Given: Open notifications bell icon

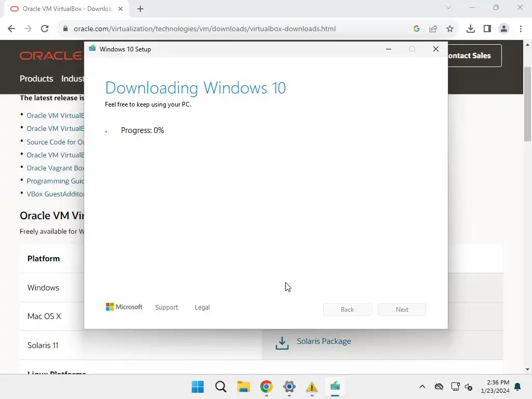Looking at the screenshot, I should [x=518, y=387].
